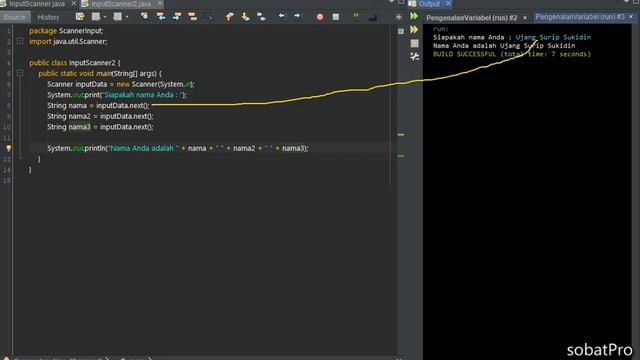Switch to the InputScanner2.java tab
The image size is (640, 360).
[x=121, y=4]
